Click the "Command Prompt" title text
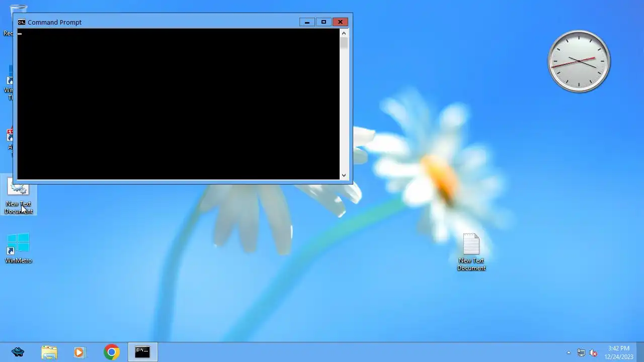This screenshot has height=362, width=644. tap(54, 22)
